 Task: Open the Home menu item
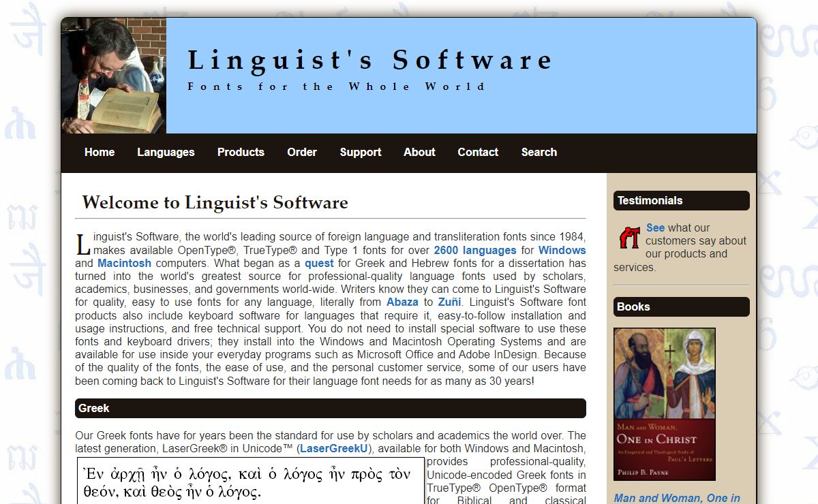[x=100, y=153]
